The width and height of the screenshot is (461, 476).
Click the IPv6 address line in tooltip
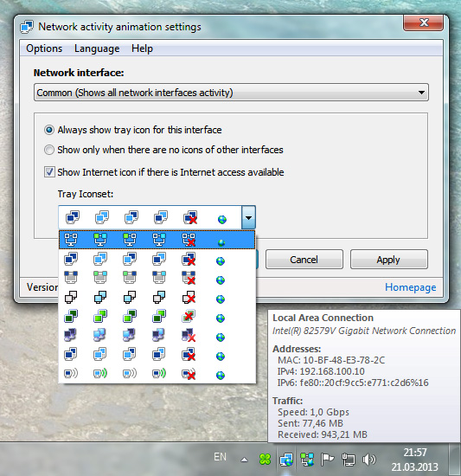coord(353,383)
